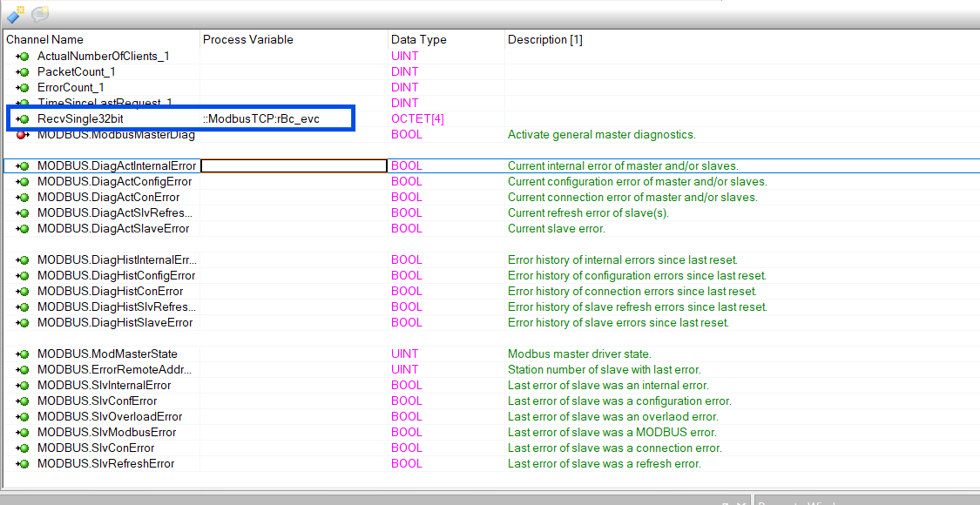Screen dimensions: 980x505
Task: Click the DINT type in the PacketCount_1 row
Action: 405,72
